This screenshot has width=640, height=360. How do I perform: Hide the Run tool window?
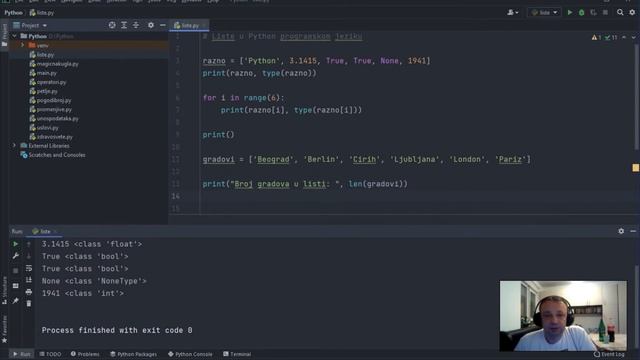pyautogui.click(x=633, y=231)
